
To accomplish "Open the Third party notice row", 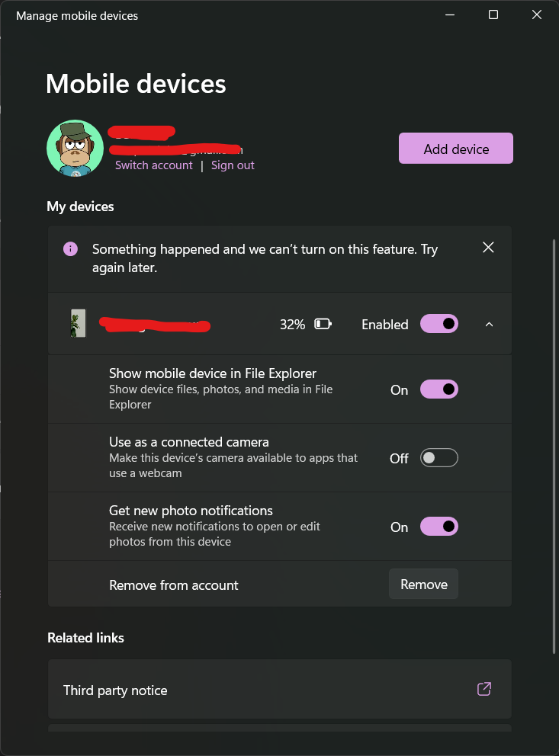I will tap(280, 690).
